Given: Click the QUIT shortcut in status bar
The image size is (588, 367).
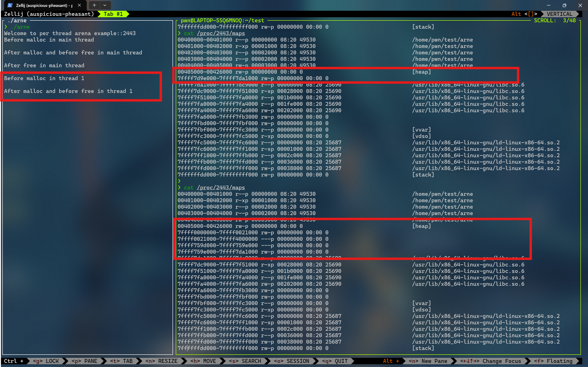Looking at the screenshot, I should pos(335,361).
